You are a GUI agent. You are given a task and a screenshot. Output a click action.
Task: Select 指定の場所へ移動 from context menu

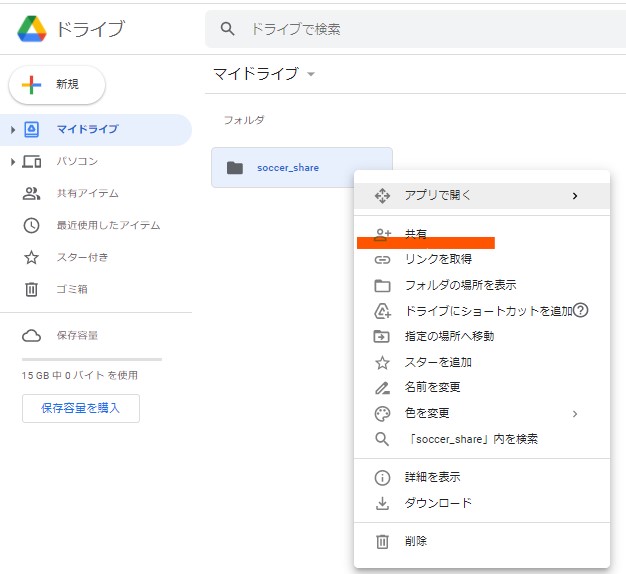click(x=449, y=336)
